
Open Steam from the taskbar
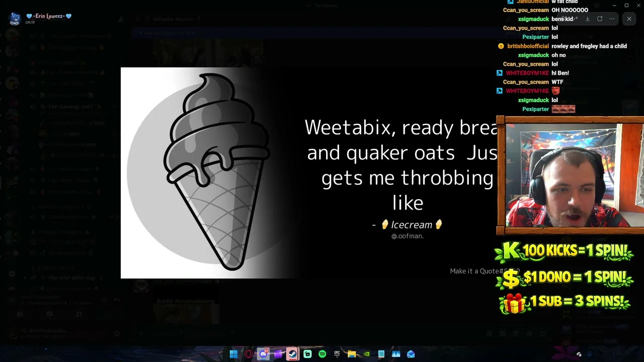click(293, 354)
